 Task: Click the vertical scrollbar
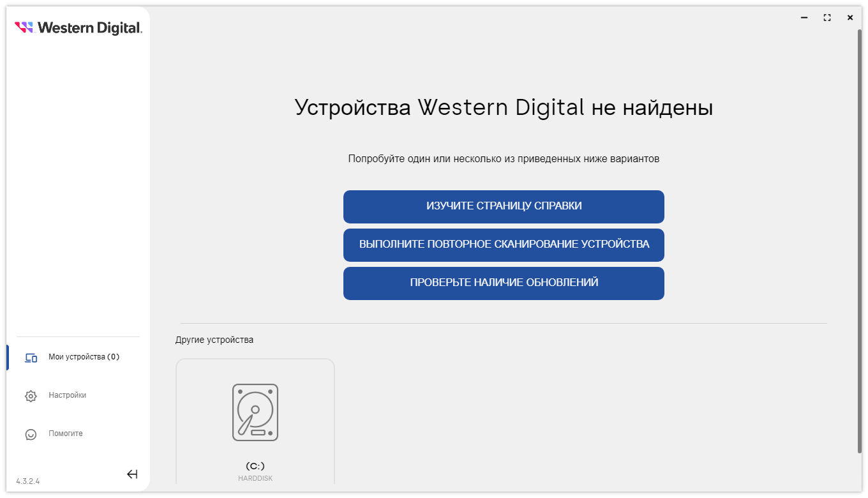(859, 241)
